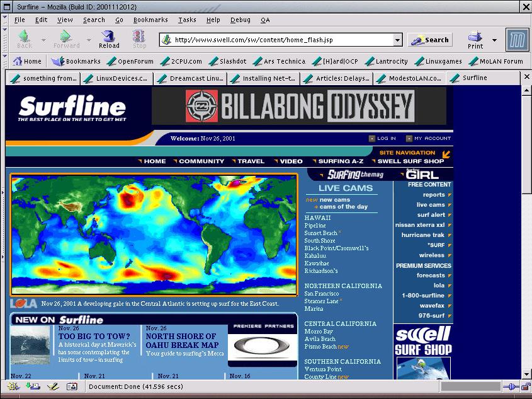Click the Billabong Odyssey banner ad
The image size is (532, 399).
point(299,106)
